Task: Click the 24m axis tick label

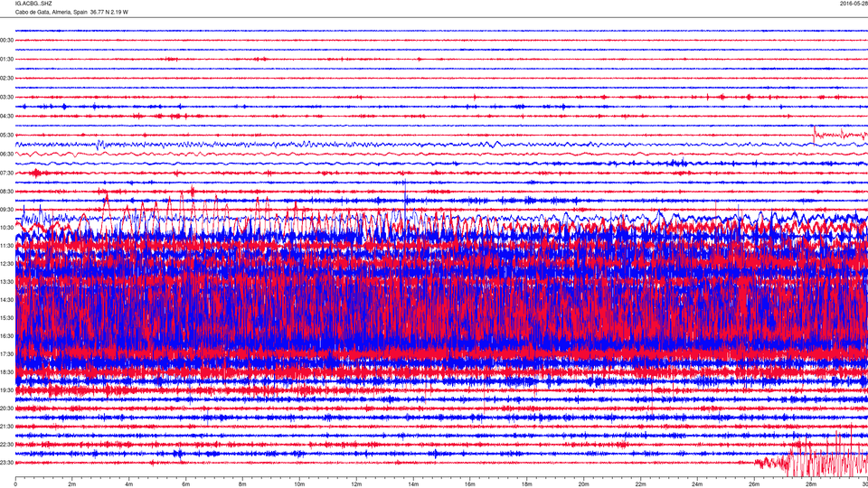Action: click(697, 484)
